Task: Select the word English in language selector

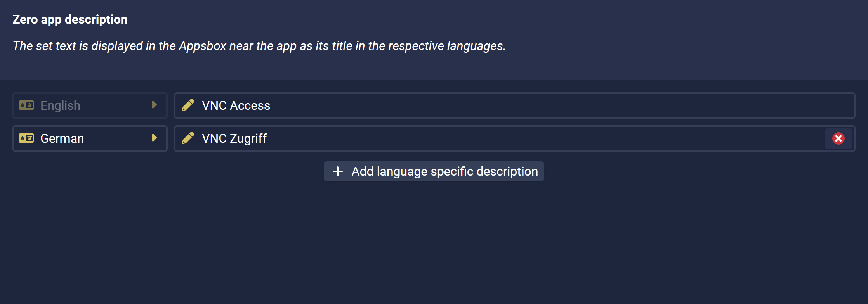Action: click(x=60, y=105)
